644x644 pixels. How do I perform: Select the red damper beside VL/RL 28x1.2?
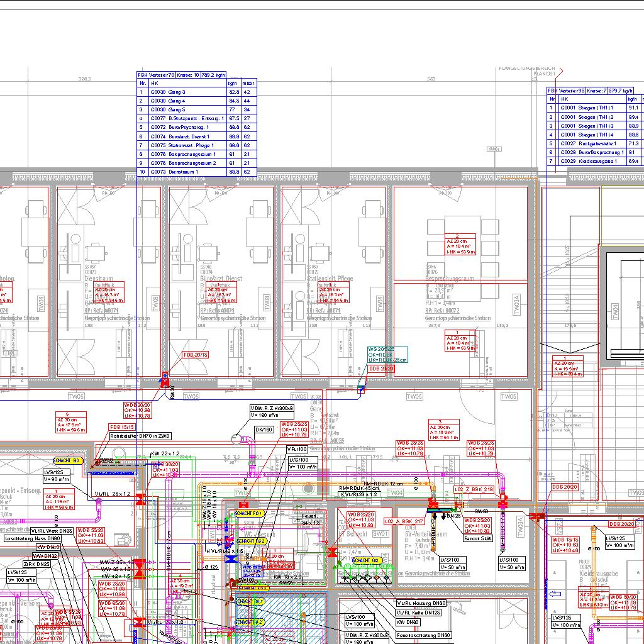(142, 500)
